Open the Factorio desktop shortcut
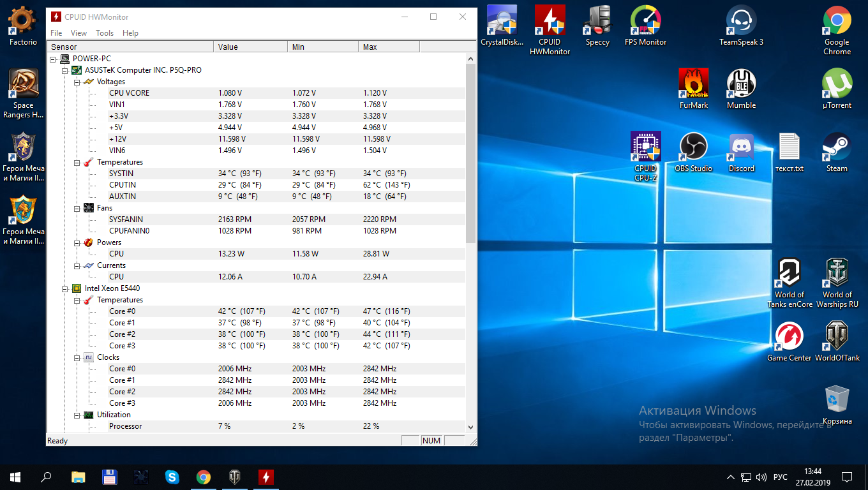This screenshot has width=868, height=490. pyautogui.click(x=23, y=26)
